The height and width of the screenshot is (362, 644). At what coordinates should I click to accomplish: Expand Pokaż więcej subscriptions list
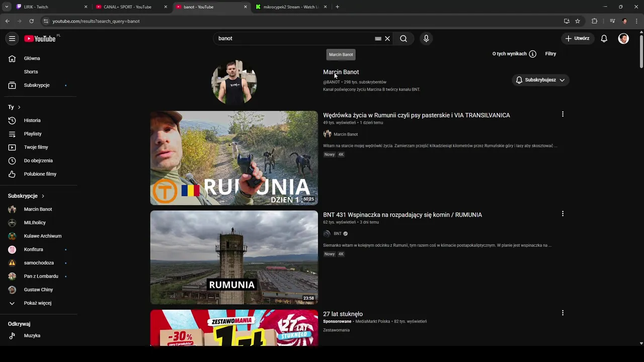point(39,303)
